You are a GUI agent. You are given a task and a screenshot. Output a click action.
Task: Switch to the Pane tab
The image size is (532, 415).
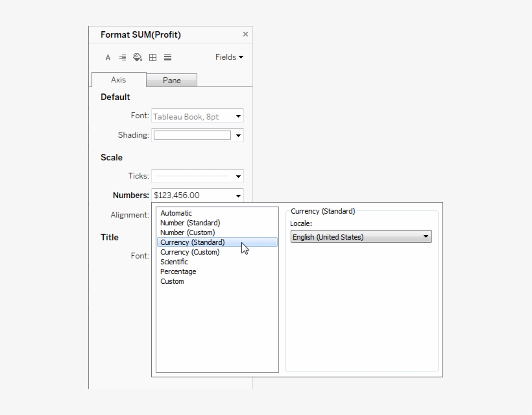pyautogui.click(x=172, y=81)
